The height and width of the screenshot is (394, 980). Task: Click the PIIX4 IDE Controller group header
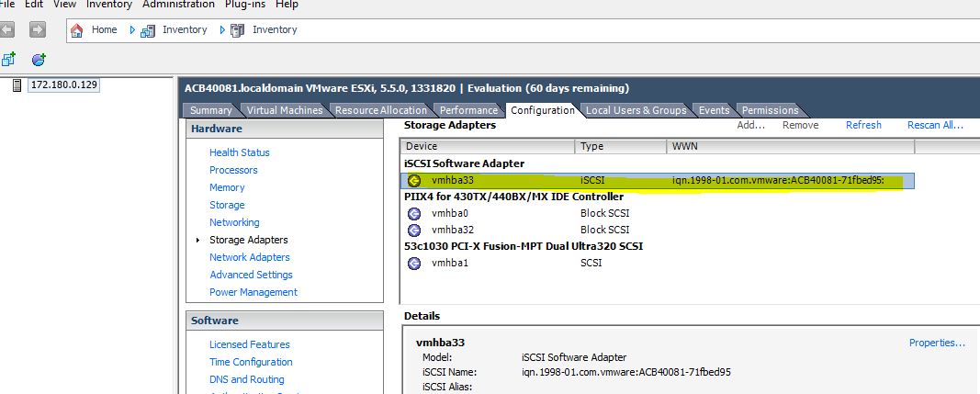tap(513, 197)
